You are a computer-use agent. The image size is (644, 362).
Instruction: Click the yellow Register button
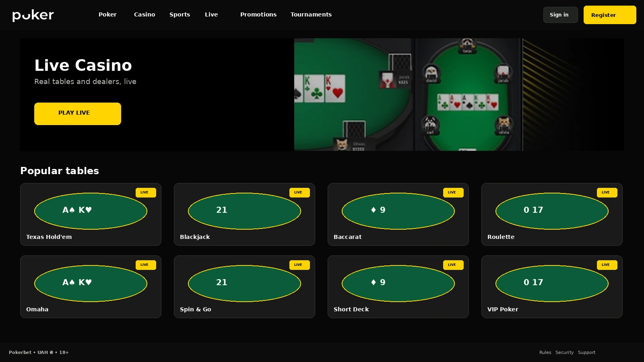point(610,15)
